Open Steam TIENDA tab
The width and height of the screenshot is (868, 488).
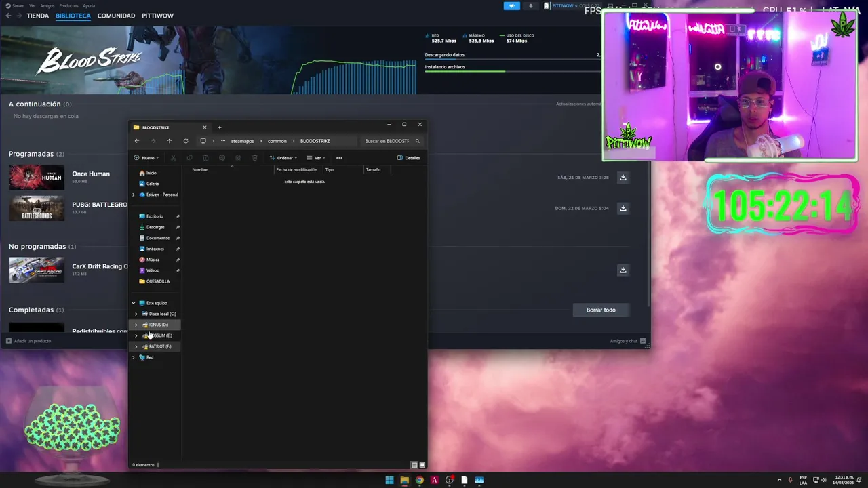pyautogui.click(x=38, y=16)
